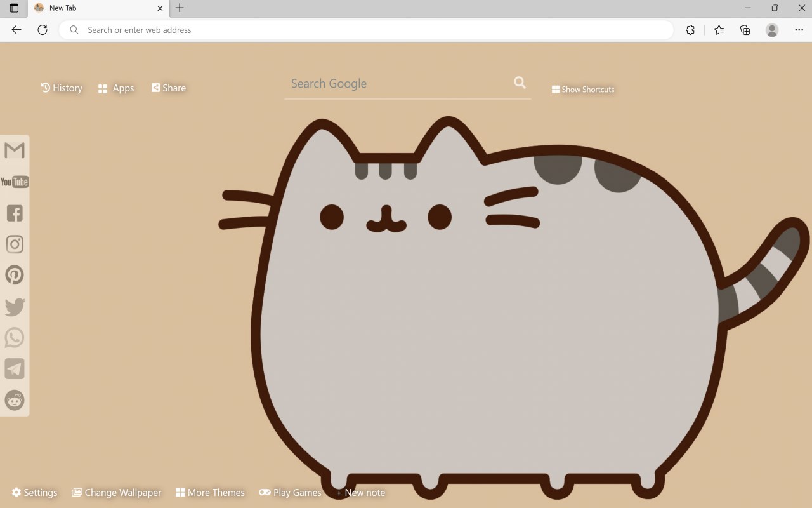The image size is (812, 508).
Task: Click Change Wallpaper
Action: tap(116, 493)
